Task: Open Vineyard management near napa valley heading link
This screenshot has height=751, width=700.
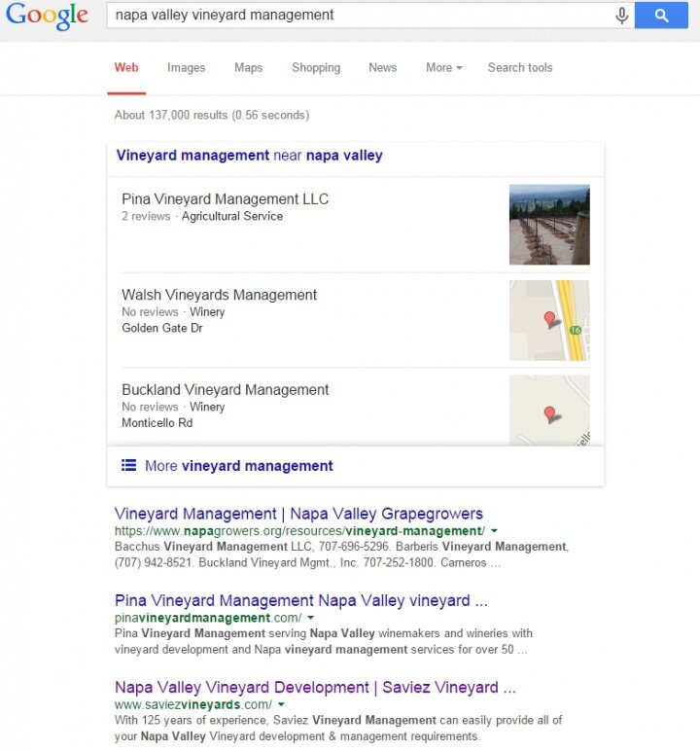Action: coord(250,156)
